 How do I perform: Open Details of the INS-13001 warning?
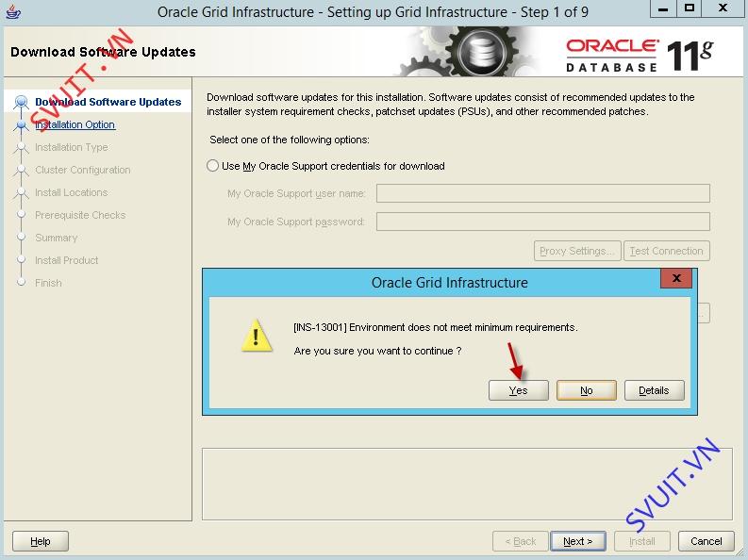(654, 390)
